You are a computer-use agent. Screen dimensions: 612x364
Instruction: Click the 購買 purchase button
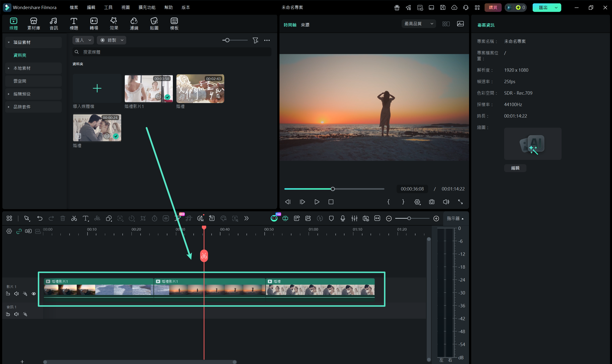[492, 7]
